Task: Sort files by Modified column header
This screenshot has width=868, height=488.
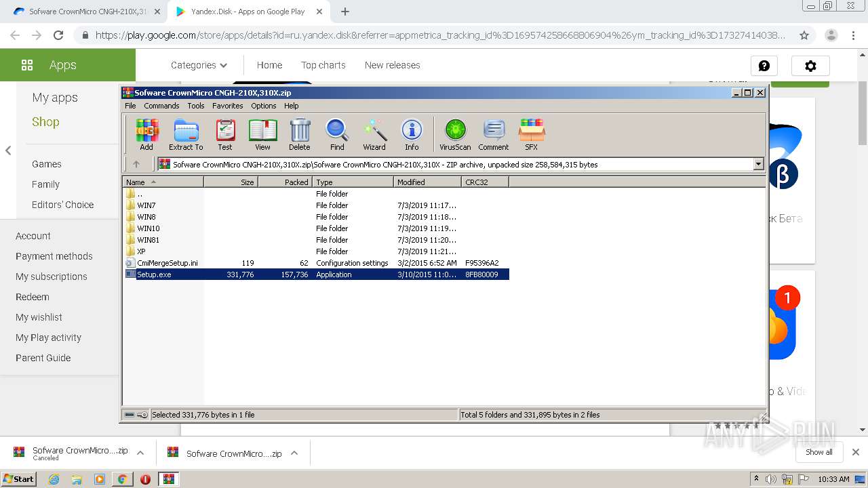Action: click(427, 182)
